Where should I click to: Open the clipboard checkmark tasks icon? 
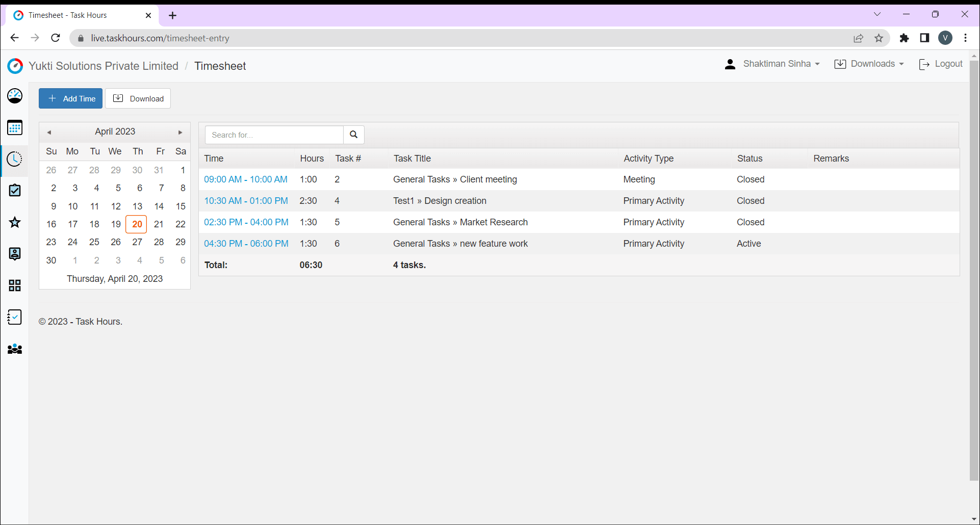tap(15, 191)
